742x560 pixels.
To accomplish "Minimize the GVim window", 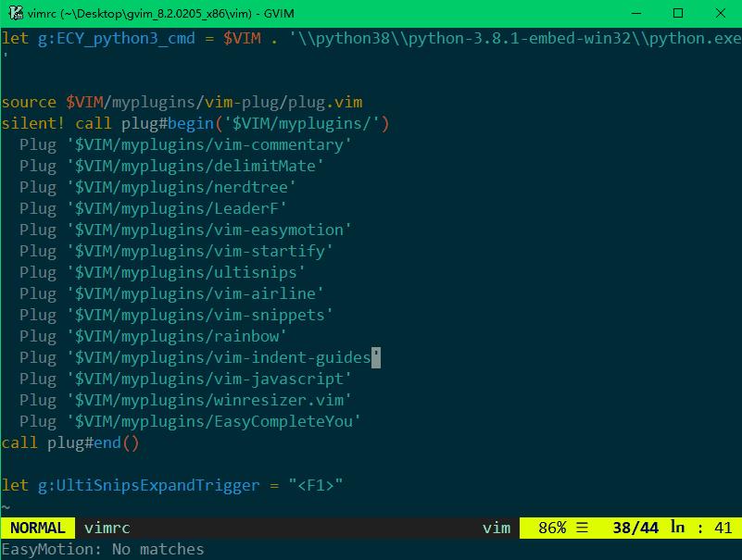I will click(636, 14).
